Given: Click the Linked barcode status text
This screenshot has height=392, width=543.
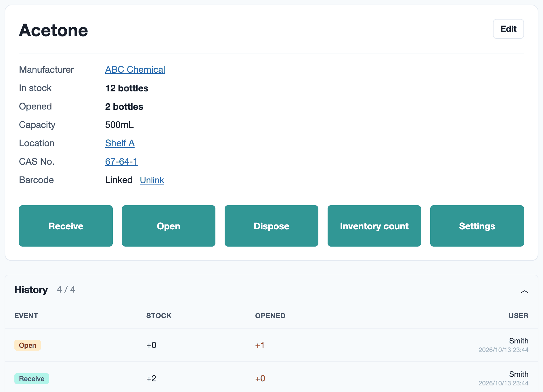Looking at the screenshot, I should point(119,180).
